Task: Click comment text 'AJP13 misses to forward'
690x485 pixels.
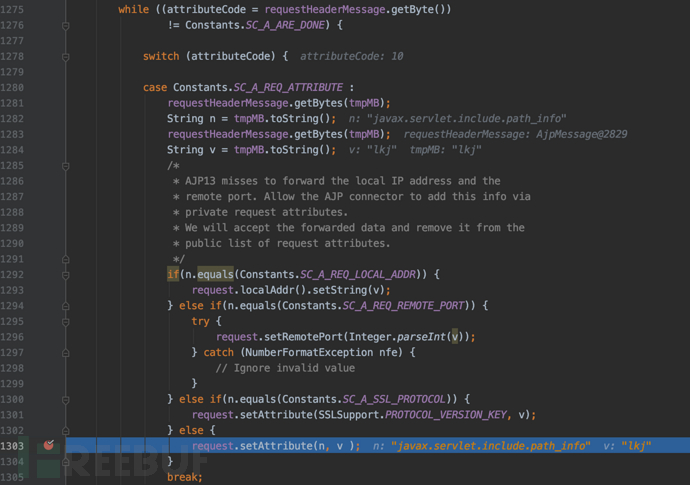Action: (x=256, y=181)
